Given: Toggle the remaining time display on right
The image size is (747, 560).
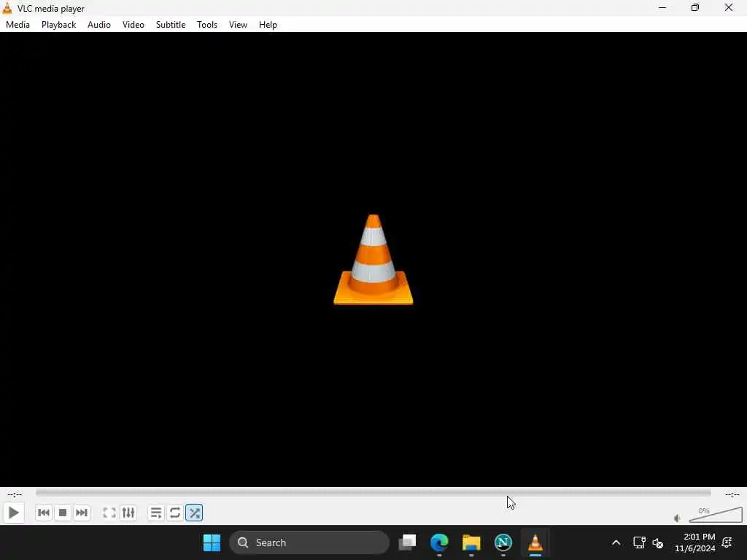Looking at the screenshot, I should coord(732,494).
